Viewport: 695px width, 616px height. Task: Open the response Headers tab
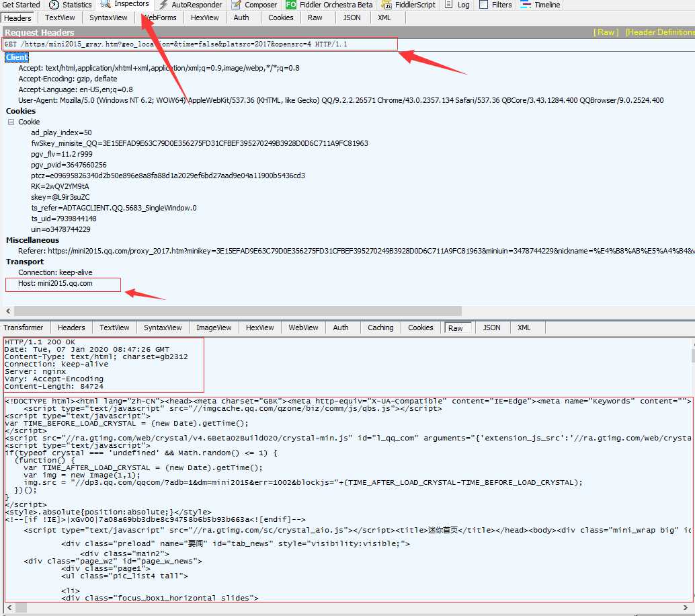71,328
